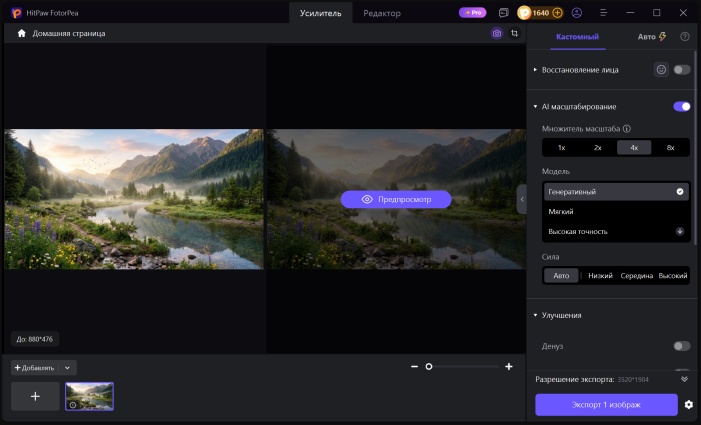Image resolution: width=701 pixels, height=425 pixels.
Task: Select the 8x scale multiplier
Action: pyautogui.click(x=670, y=147)
